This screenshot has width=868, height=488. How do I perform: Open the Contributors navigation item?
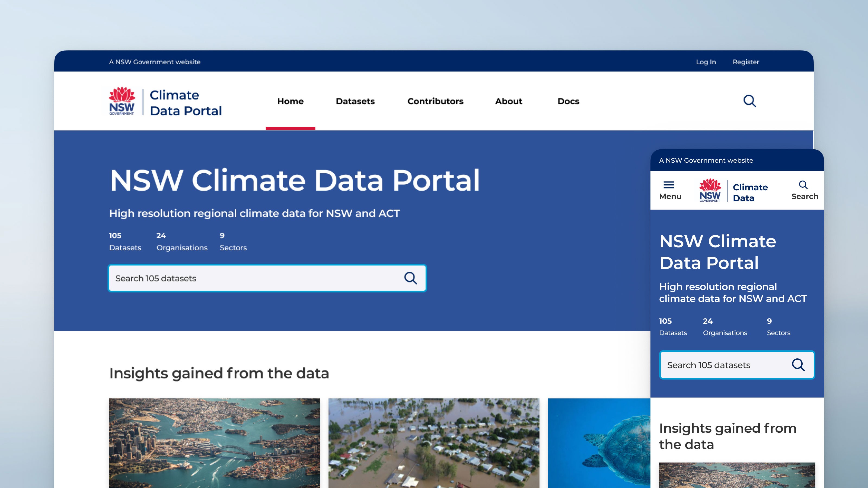435,101
